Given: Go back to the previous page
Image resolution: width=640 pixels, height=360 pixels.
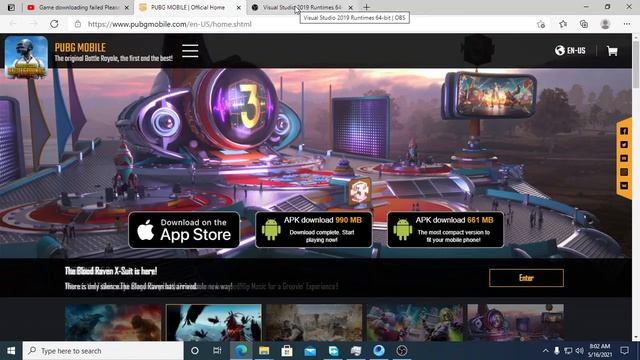Looking at the screenshot, I should click(13, 24).
